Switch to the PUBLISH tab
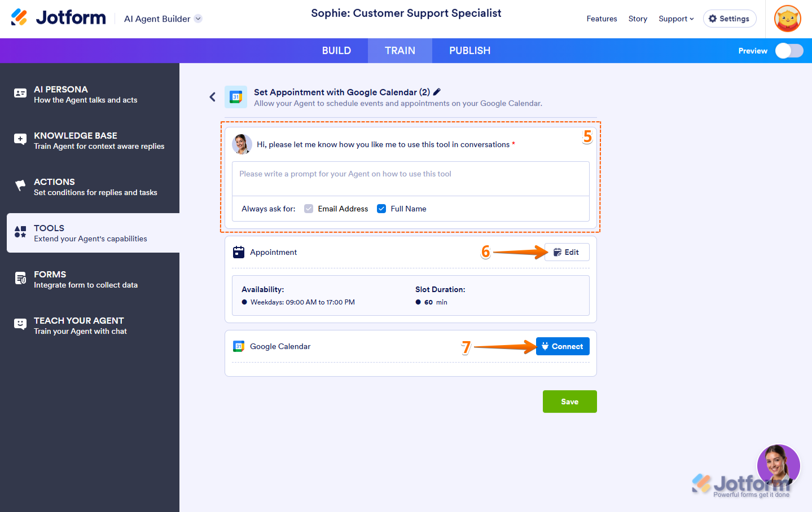This screenshot has height=512, width=812. (x=469, y=51)
